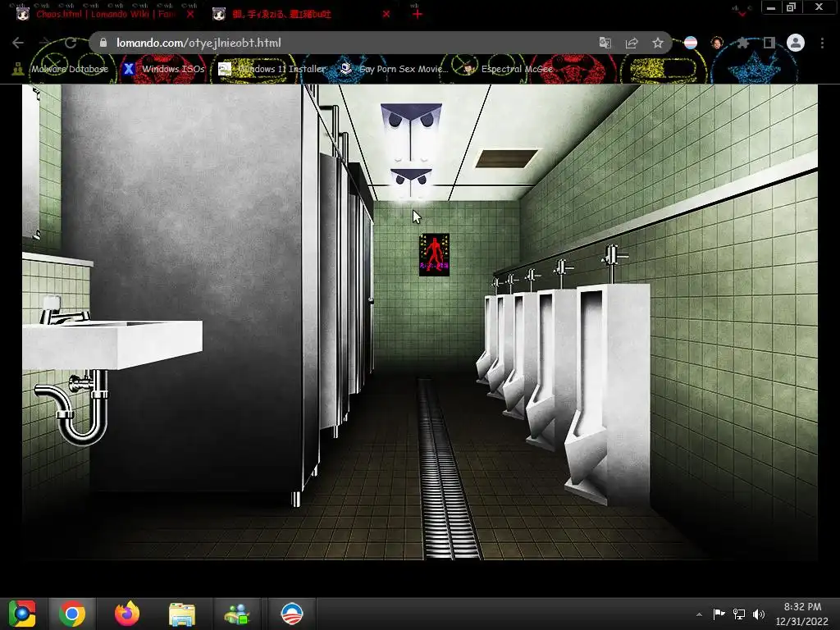
Task: Close the Chaos.html Lomando Wiki tab
Action: [190, 14]
